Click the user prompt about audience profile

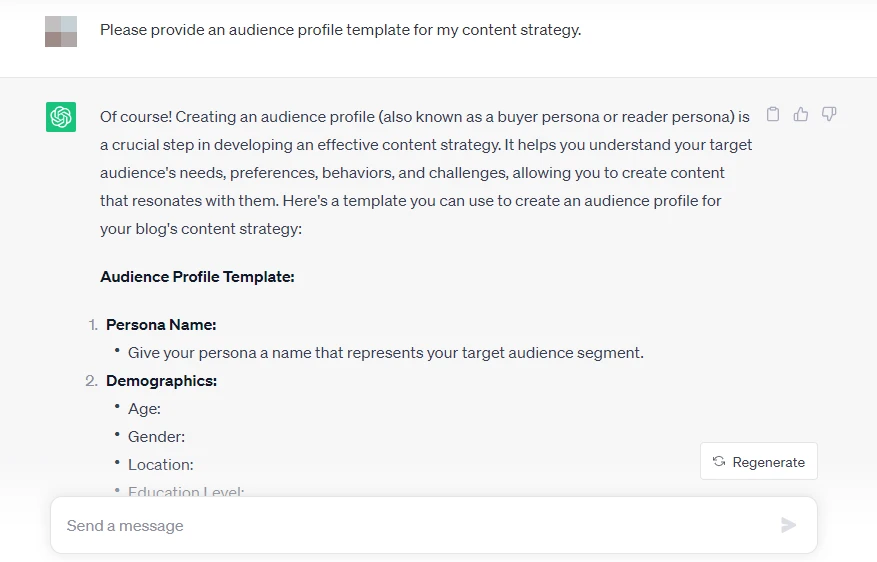coord(341,30)
